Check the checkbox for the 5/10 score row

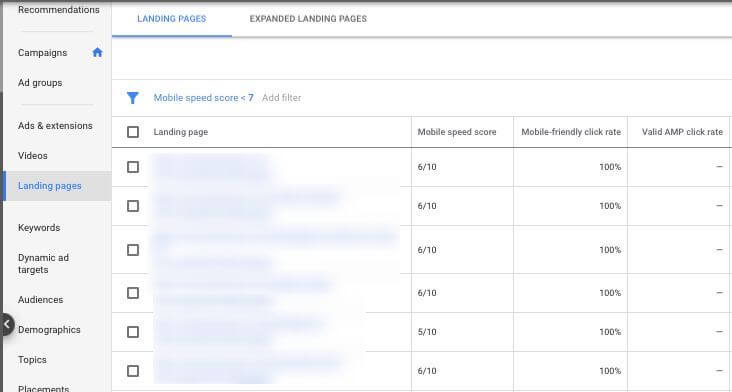click(133, 332)
